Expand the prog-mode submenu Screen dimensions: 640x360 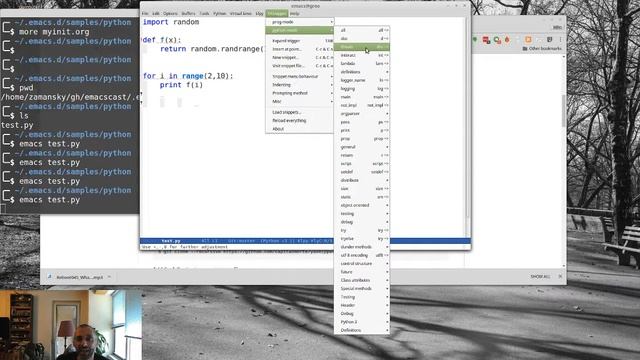(x=300, y=22)
